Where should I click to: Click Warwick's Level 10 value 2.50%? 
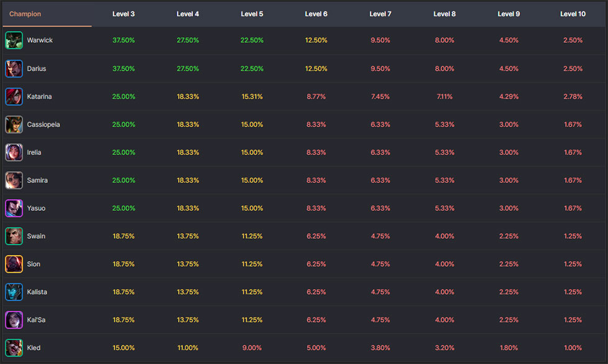pos(573,40)
